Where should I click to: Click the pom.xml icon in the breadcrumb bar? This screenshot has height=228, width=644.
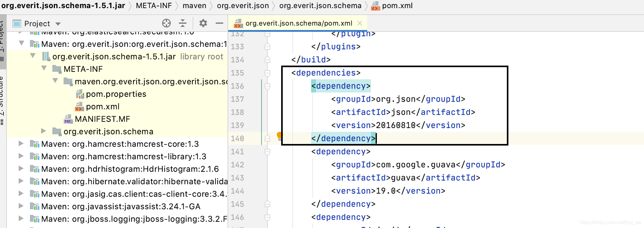[x=375, y=6]
